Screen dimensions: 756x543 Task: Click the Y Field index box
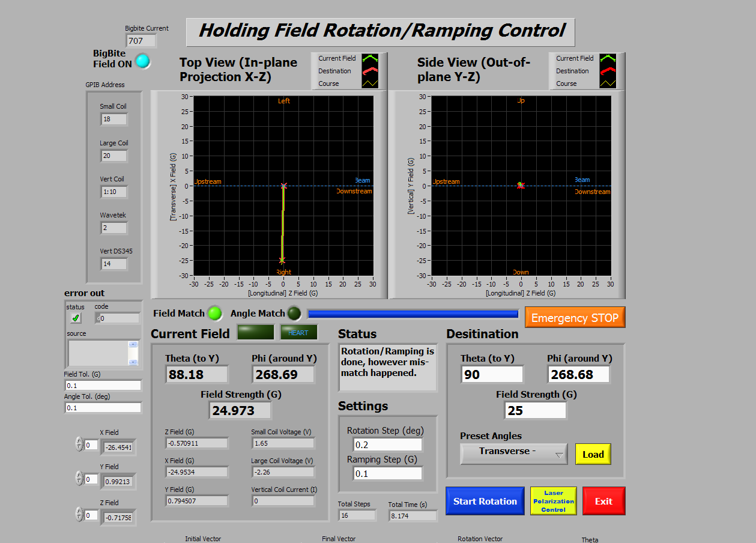click(x=91, y=479)
